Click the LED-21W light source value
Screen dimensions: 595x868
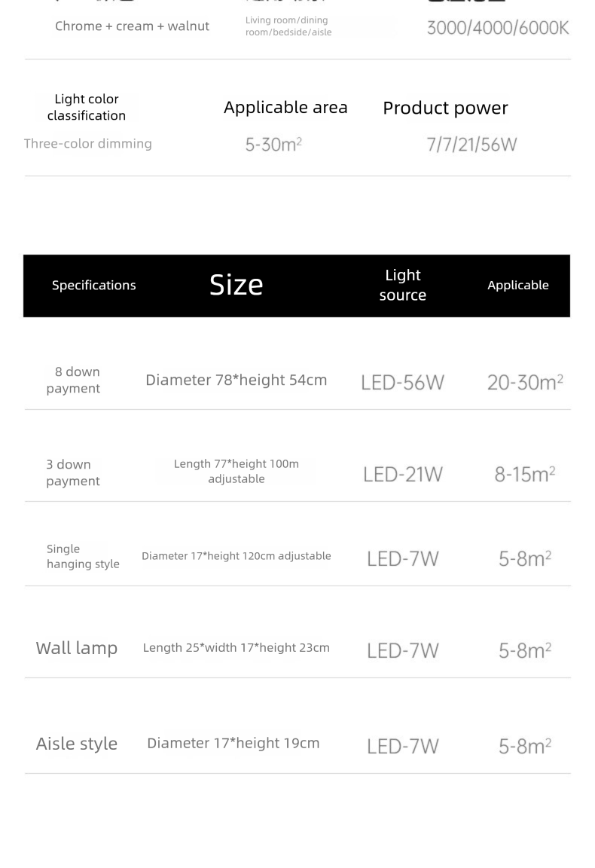pos(402,475)
